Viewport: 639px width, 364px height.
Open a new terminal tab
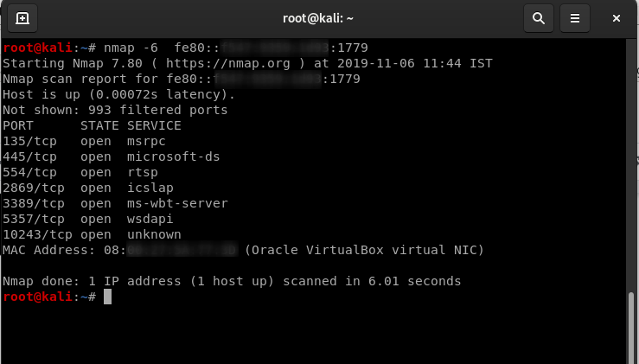(x=22, y=18)
